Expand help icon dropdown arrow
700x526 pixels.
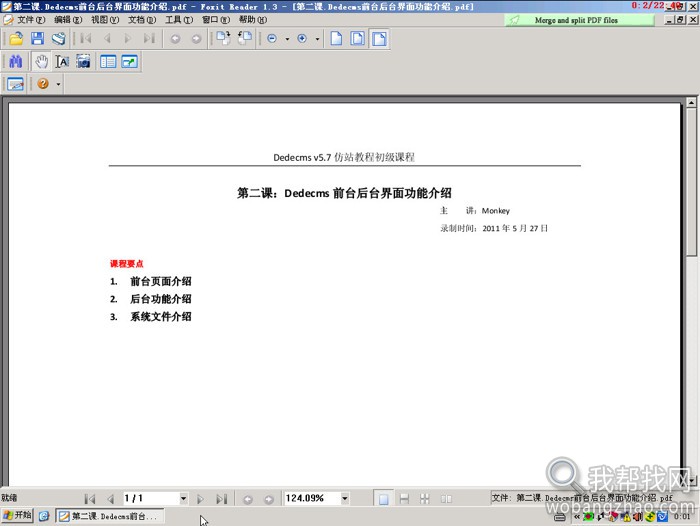[x=58, y=84]
